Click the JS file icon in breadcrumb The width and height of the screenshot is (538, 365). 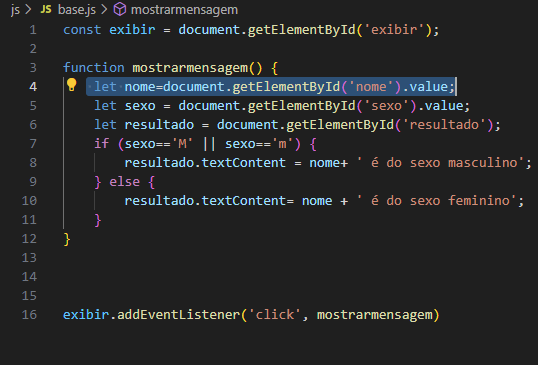click(x=46, y=10)
